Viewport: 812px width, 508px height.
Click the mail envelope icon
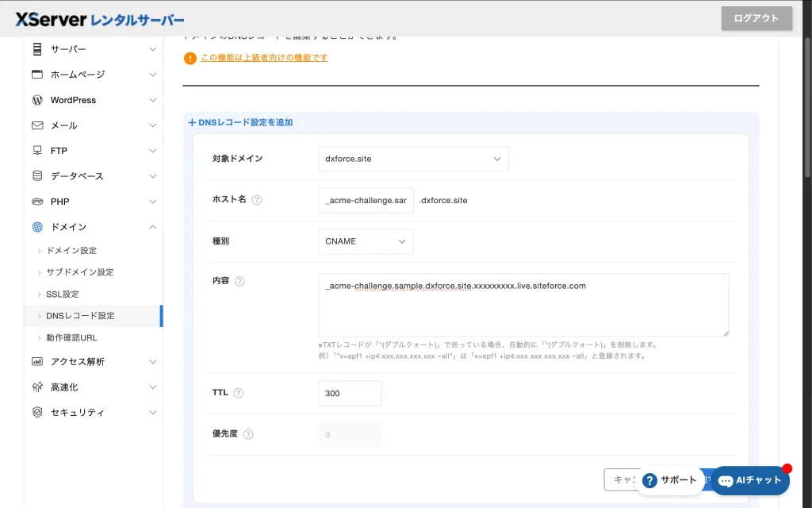(x=36, y=125)
